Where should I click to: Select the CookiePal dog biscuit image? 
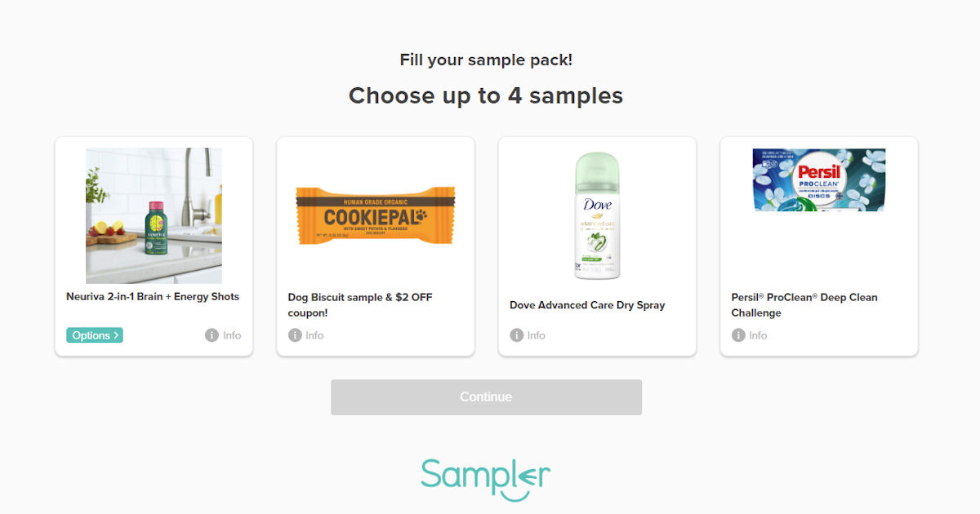[376, 216]
